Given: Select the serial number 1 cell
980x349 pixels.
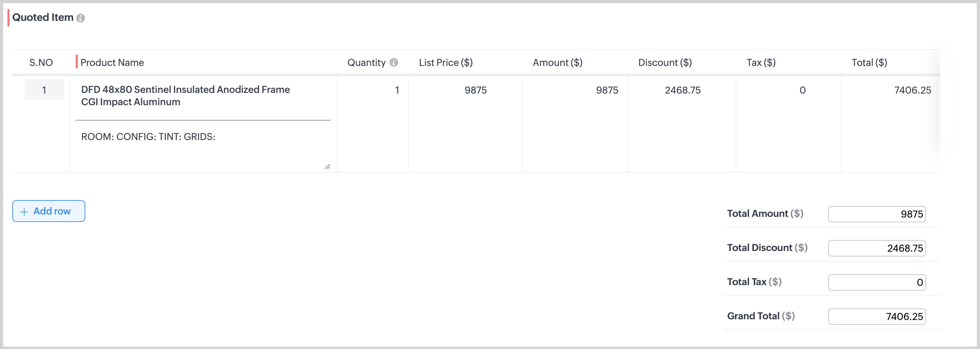Looking at the screenshot, I should (44, 90).
